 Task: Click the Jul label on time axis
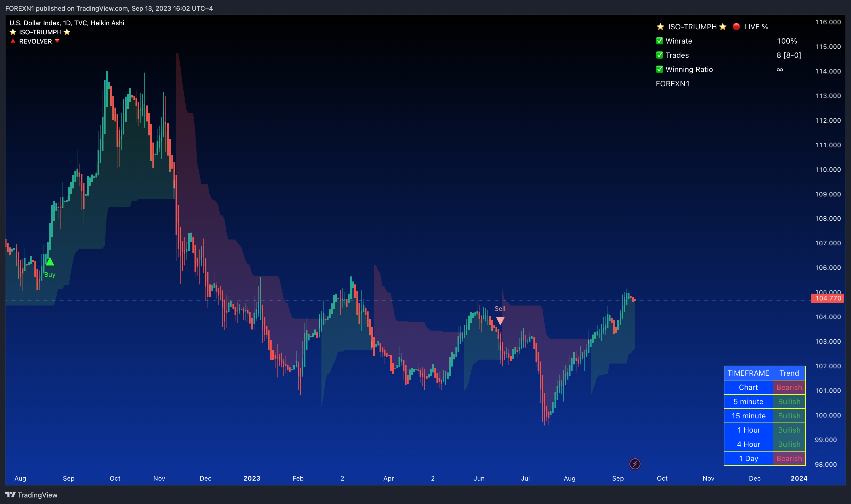pos(525,478)
